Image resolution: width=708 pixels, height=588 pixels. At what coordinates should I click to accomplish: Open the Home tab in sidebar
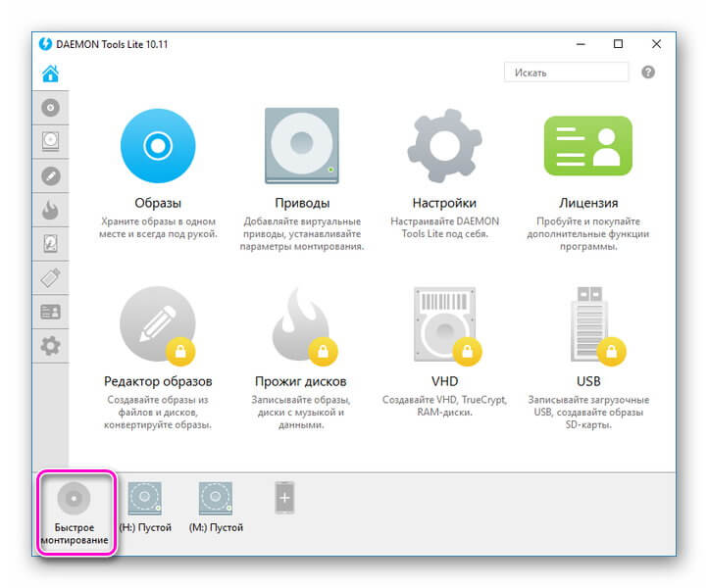(51, 73)
